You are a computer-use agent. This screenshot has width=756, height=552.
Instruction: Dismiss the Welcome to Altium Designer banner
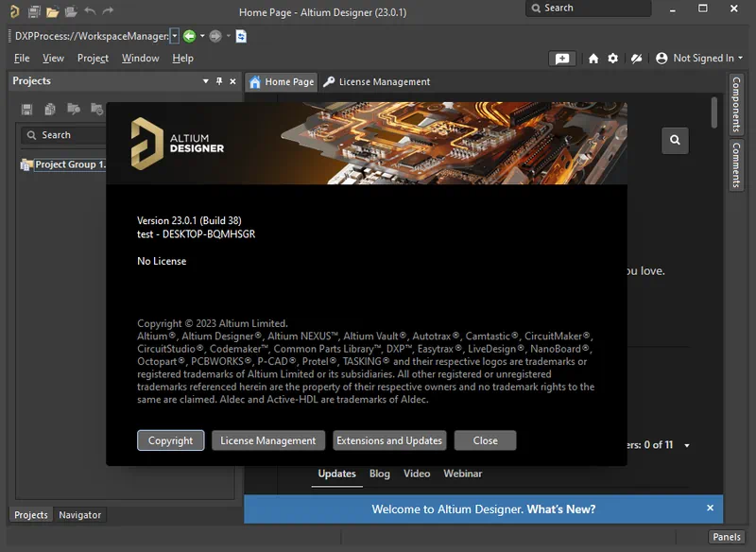[x=710, y=508]
